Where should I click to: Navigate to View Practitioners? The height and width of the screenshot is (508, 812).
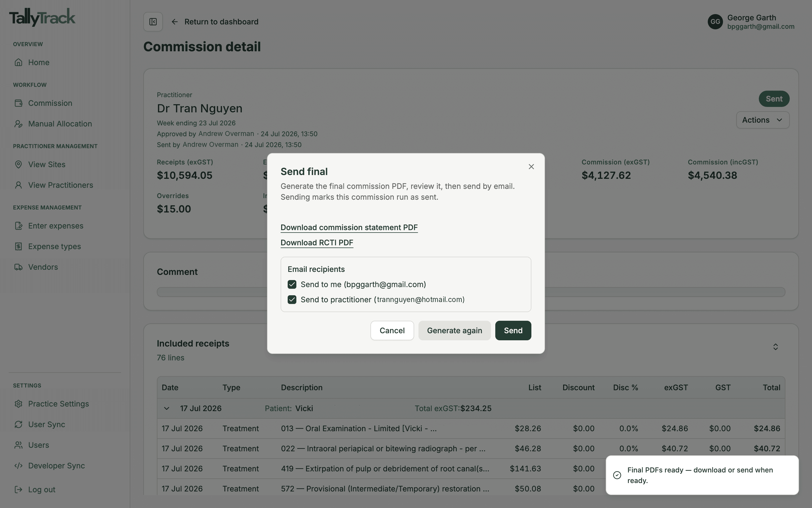pyautogui.click(x=61, y=185)
